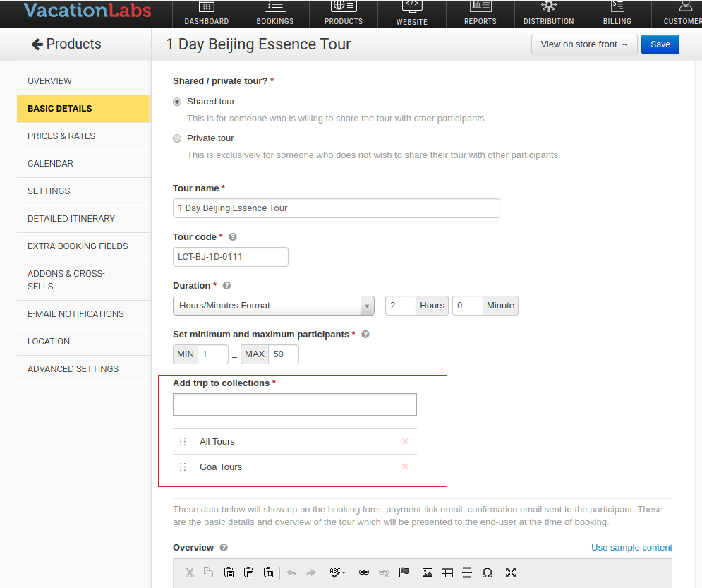Go to the Prices & Rates section

tap(61, 136)
